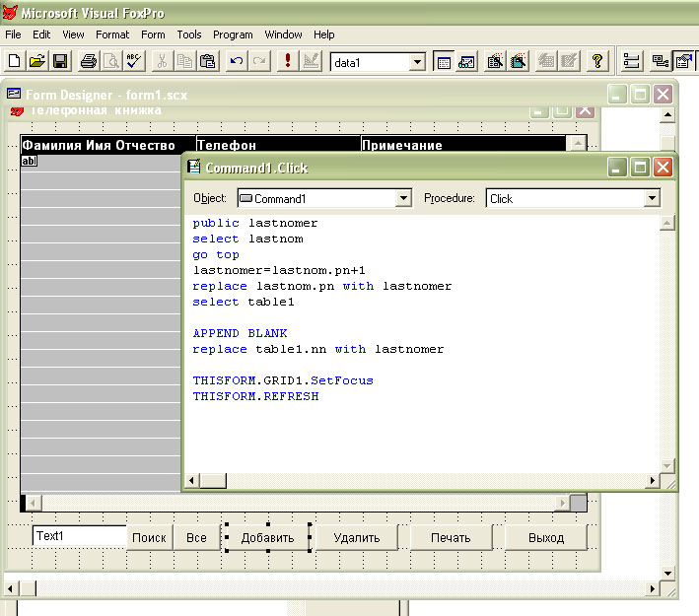
Task: Click the Печать button on the form
Action: point(449,538)
